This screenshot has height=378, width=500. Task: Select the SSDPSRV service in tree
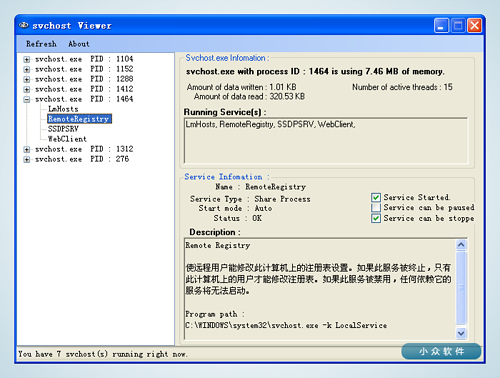pos(63,129)
